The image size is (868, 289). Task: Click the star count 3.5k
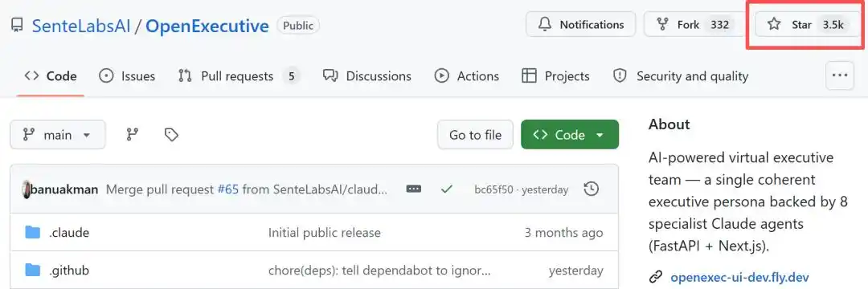coord(833,25)
